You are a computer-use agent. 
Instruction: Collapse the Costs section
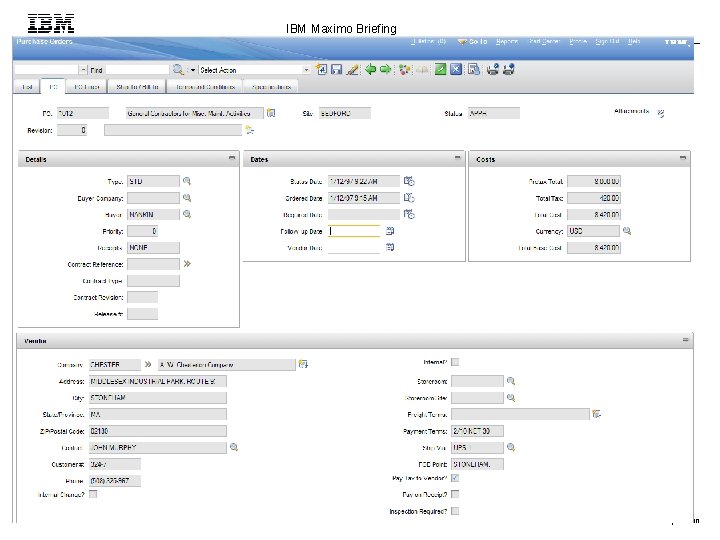click(x=683, y=158)
